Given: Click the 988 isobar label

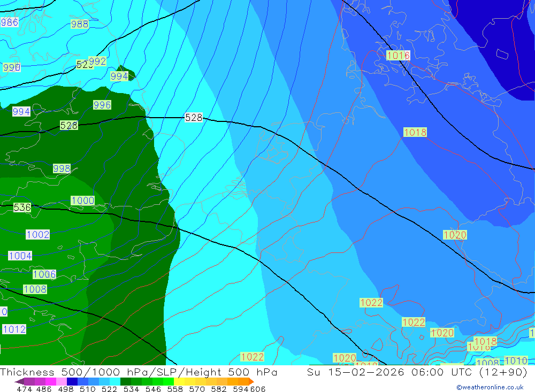Looking at the screenshot, I should tap(80, 24).
